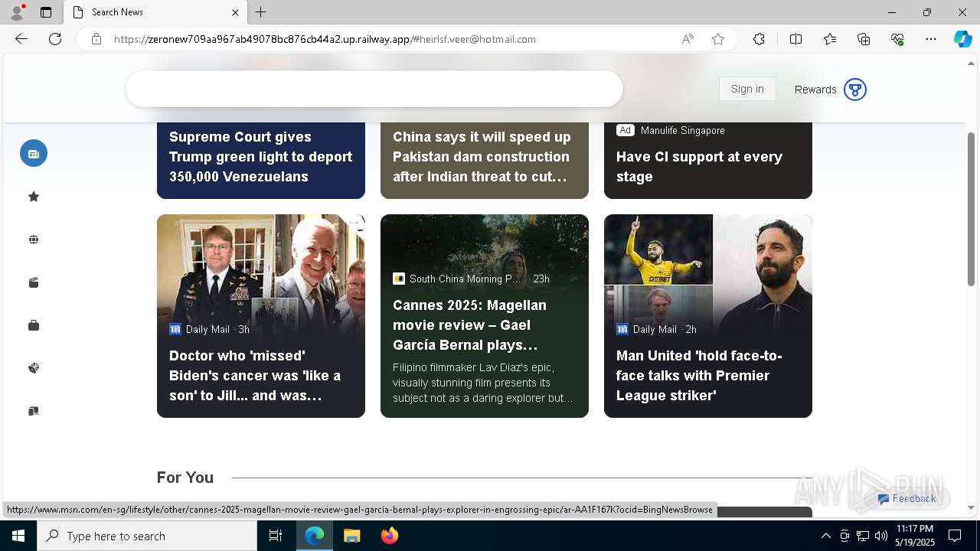
Task: Select the Search News tab
Action: tap(155, 12)
